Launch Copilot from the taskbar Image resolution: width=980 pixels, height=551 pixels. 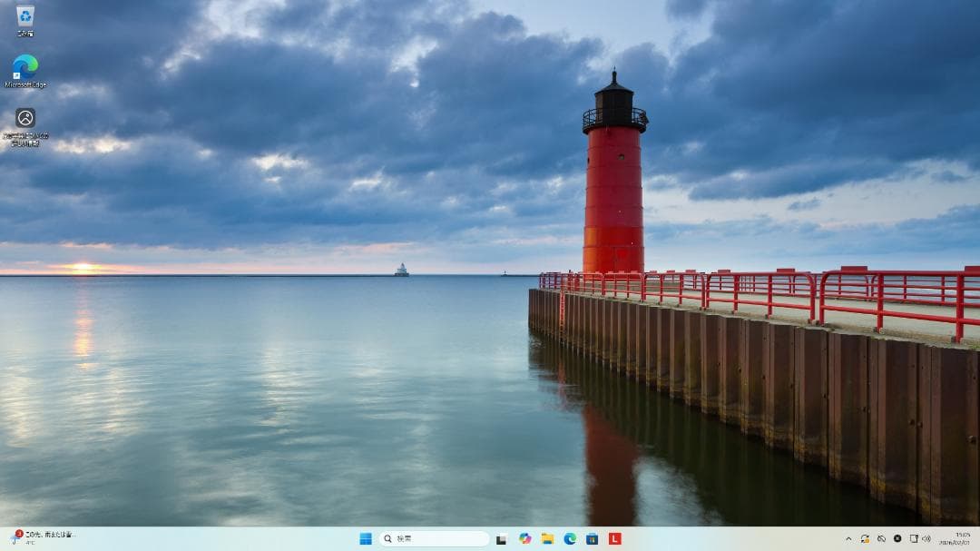tap(524, 538)
